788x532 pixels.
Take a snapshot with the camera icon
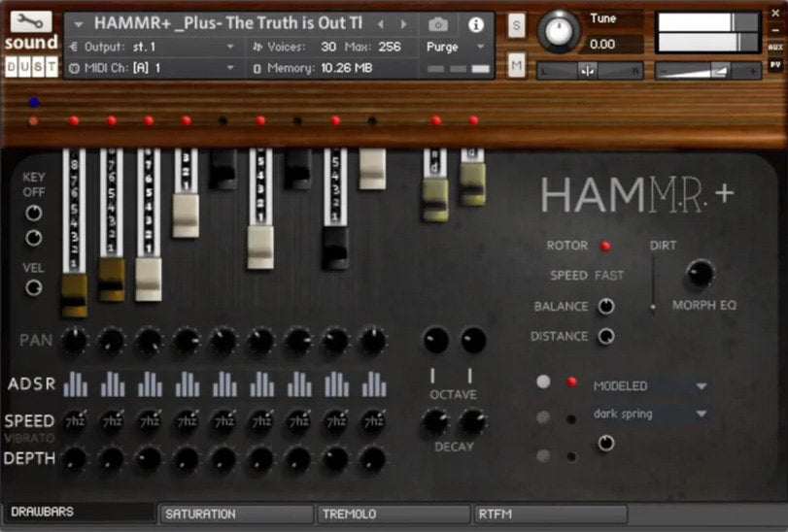438,24
